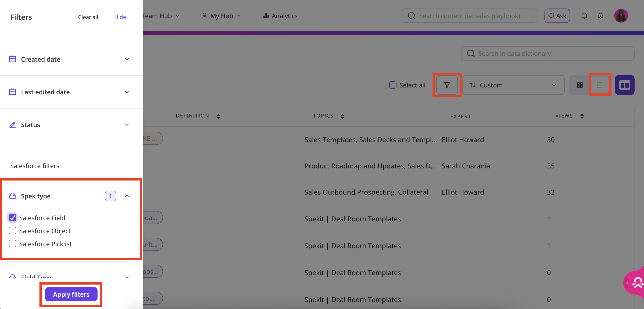Image resolution: width=644 pixels, height=309 pixels.
Task: Click Clear all link
Action: [88, 17]
